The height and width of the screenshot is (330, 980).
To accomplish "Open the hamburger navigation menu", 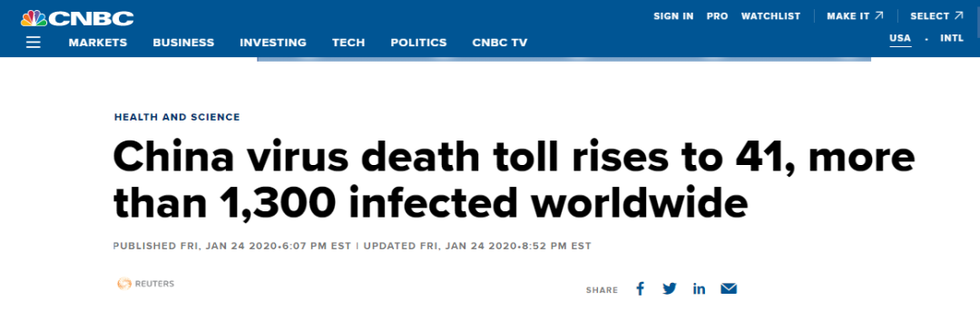I will coord(34,43).
